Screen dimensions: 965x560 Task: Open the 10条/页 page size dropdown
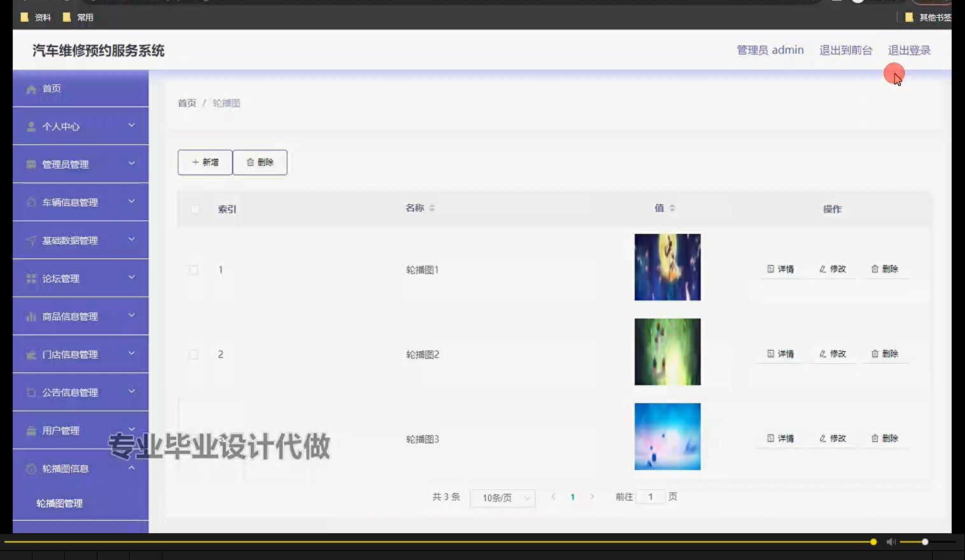[x=503, y=498]
